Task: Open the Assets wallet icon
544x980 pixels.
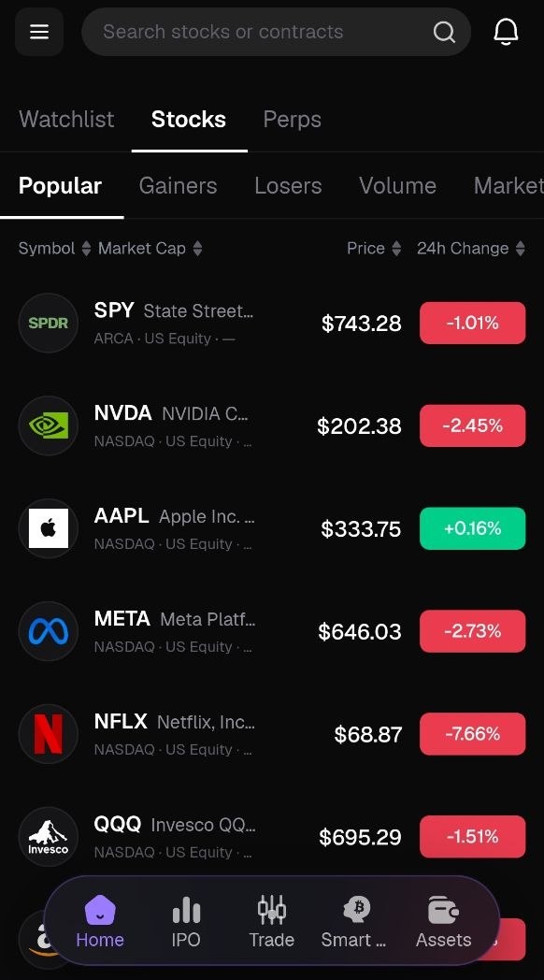Action: tap(443, 921)
